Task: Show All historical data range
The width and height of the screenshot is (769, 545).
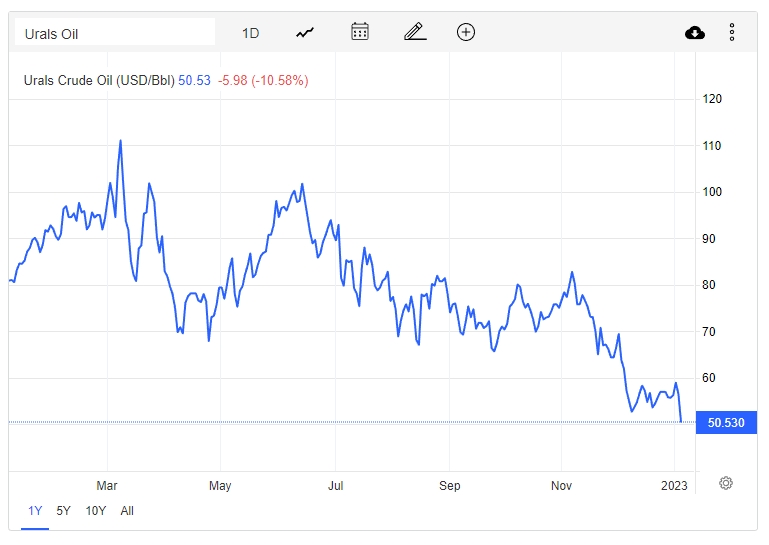Action: [x=127, y=511]
